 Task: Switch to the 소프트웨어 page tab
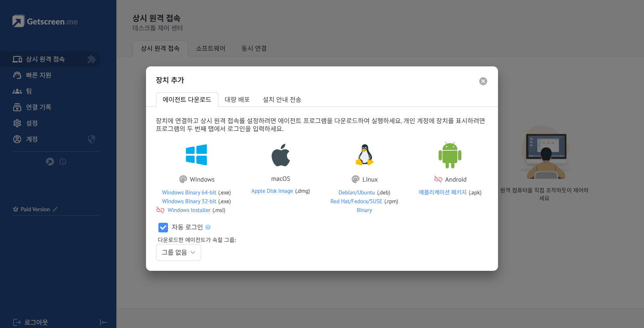tap(210, 48)
